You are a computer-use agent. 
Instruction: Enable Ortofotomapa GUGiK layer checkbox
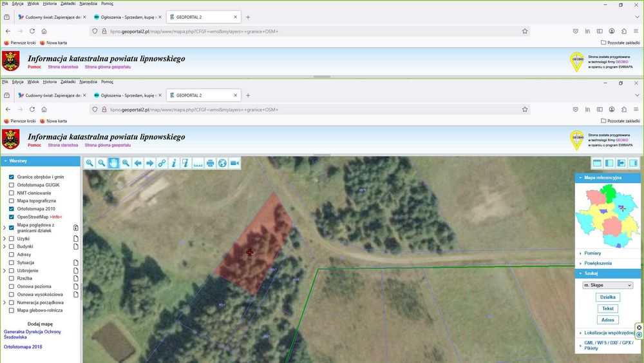(x=12, y=185)
